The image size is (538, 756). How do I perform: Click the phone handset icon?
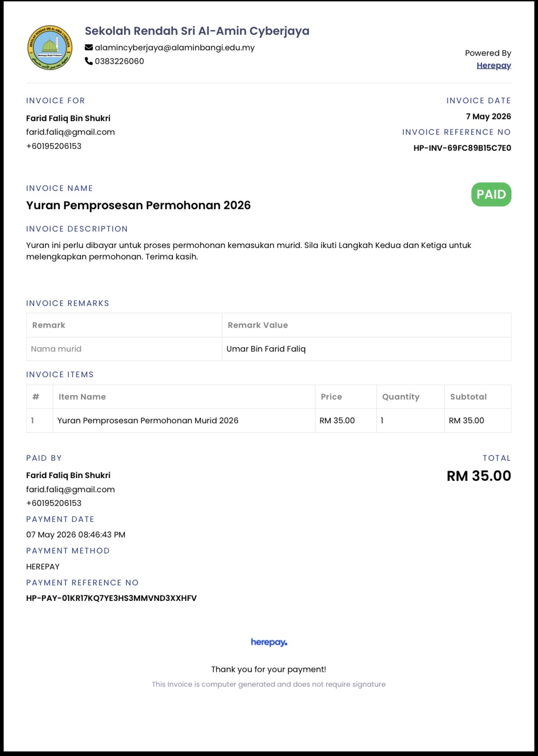(x=89, y=61)
